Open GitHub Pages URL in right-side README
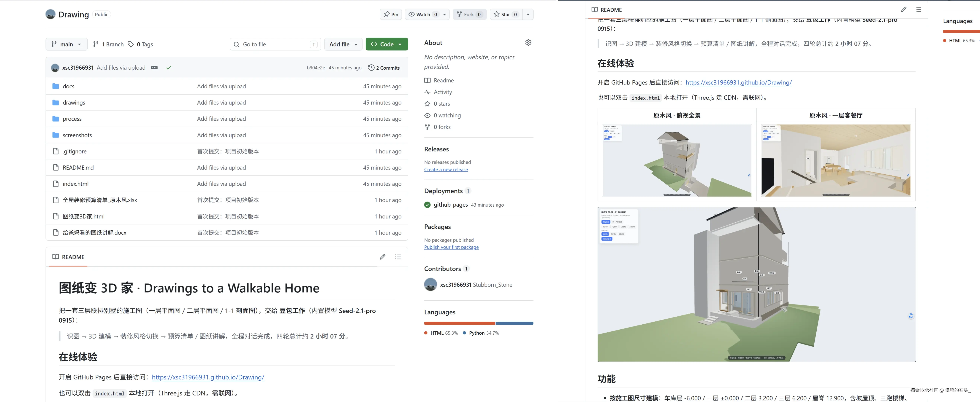980x402 pixels. tap(738, 82)
